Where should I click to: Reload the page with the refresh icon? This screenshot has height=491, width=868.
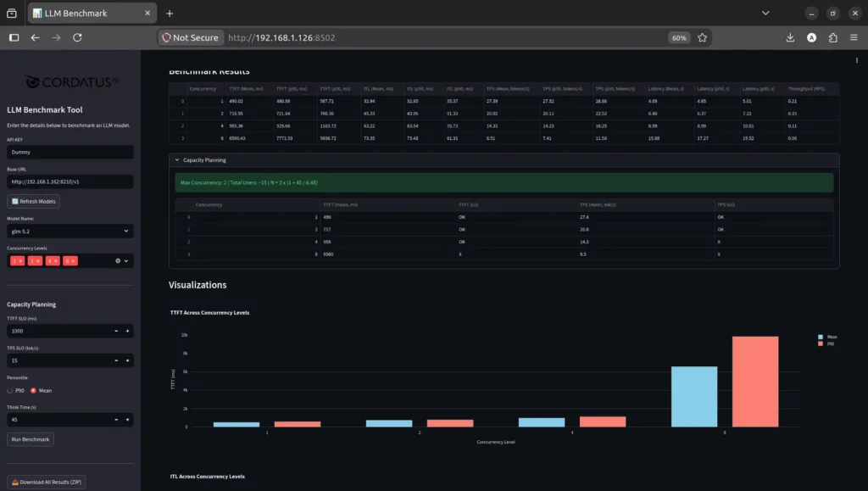coord(77,37)
